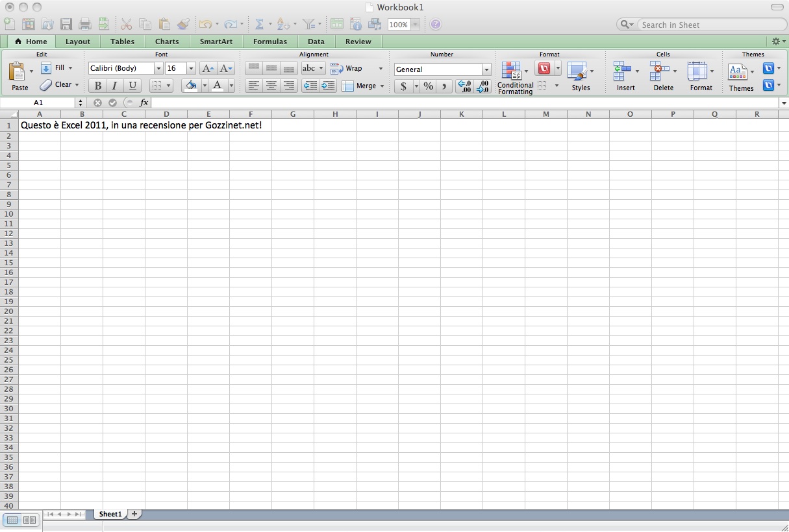Click the fill color paint bucket
The width and height of the screenshot is (789, 532).
190,86
